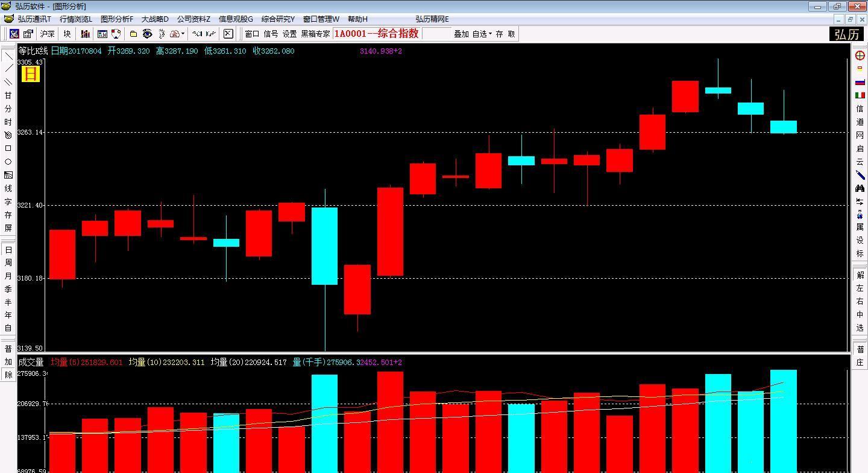This screenshot has width=868, height=473.
Task: Click the yellow 日 period badge on chart
Action: click(30, 74)
